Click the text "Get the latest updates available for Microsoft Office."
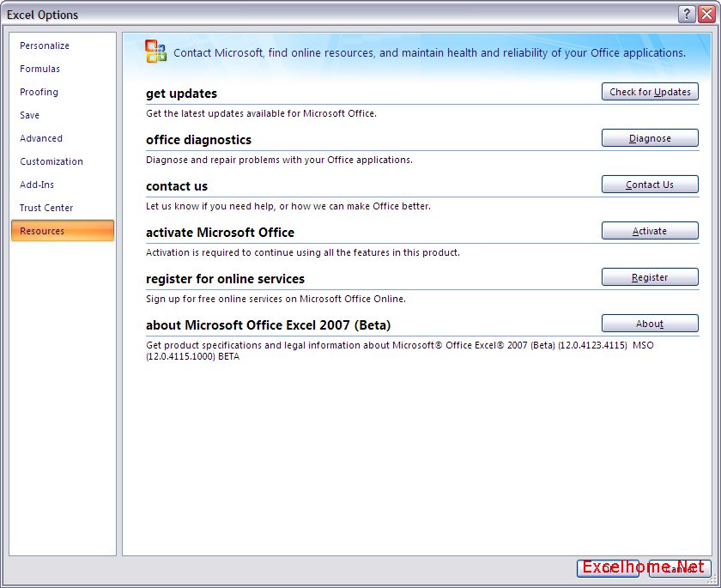This screenshot has width=721, height=588. pyautogui.click(x=261, y=113)
